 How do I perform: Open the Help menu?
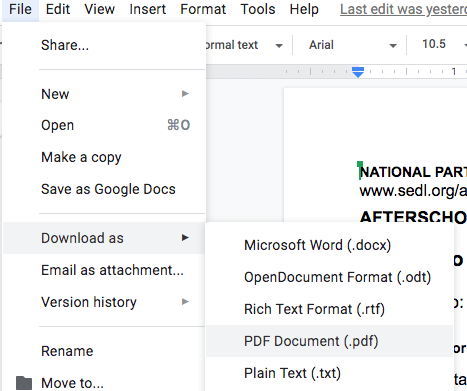pyautogui.click(x=304, y=9)
